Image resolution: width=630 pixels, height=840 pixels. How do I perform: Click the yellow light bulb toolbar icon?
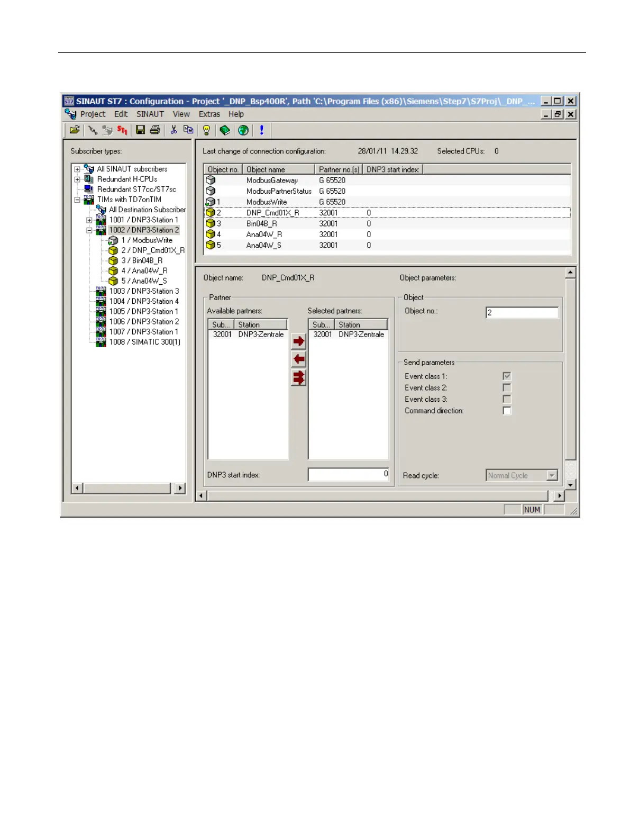coord(206,130)
